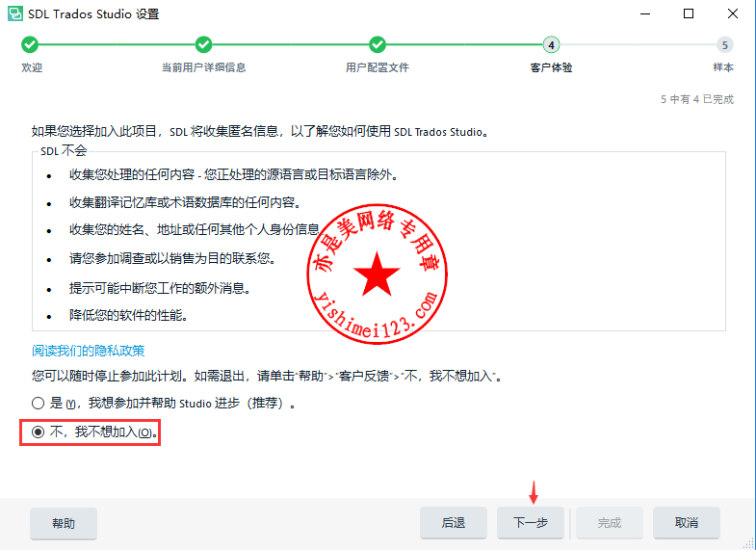Proceed with the 下一步 button
The width and height of the screenshot is (756, 550).
[x=531, y=523]
